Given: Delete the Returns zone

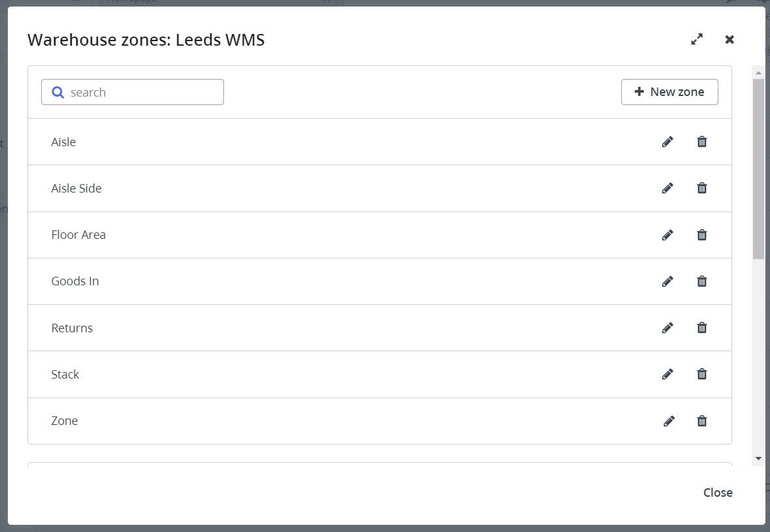Looking at the screenshot, I should 702,328.
